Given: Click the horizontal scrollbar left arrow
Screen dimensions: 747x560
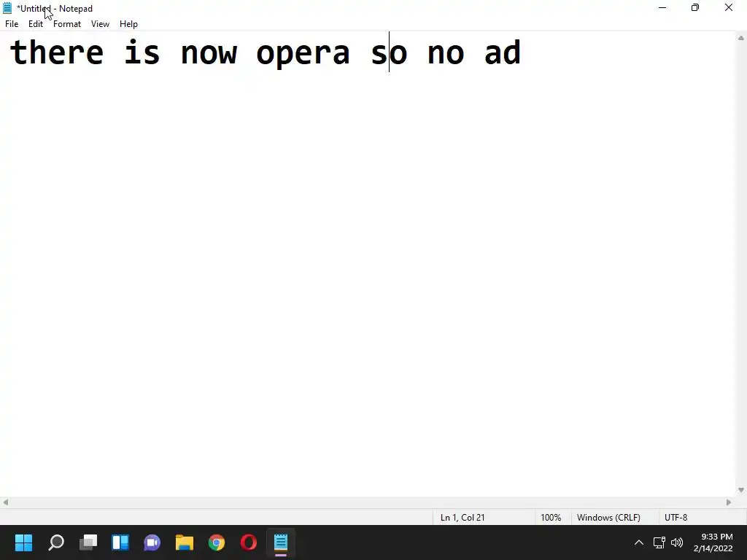Looking at the screenshot, I should point(6,502).
